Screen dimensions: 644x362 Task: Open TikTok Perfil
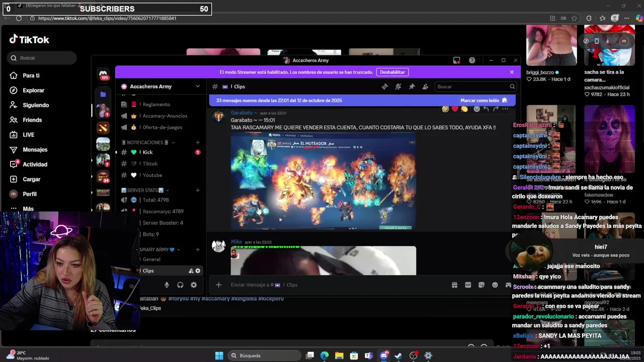[x=29, y=194]
